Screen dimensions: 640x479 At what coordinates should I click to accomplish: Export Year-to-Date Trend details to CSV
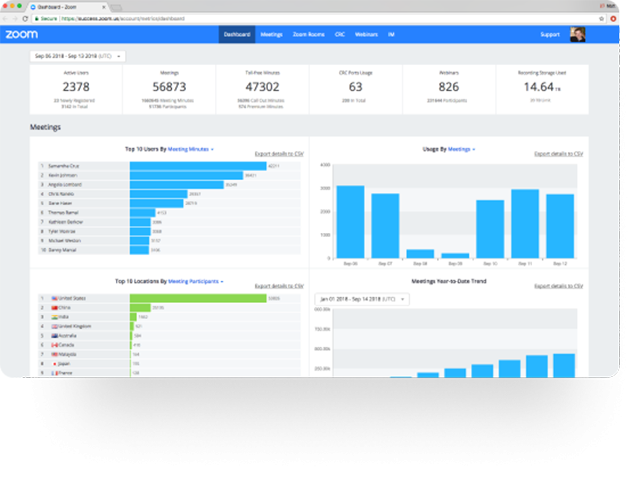pyautogui.click(x=559, y=286)
